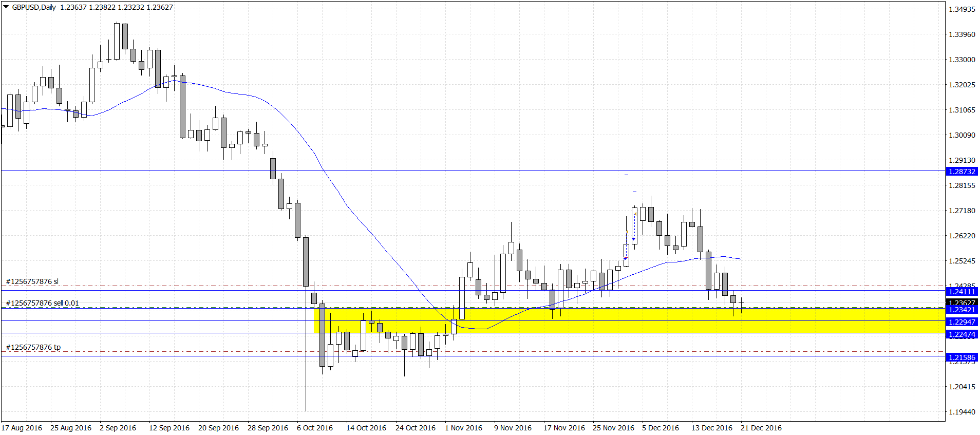Click the 1.29130 price scale value
This screenshot has height=435, width=980.
pyautogui.click(x=962, y=160)
